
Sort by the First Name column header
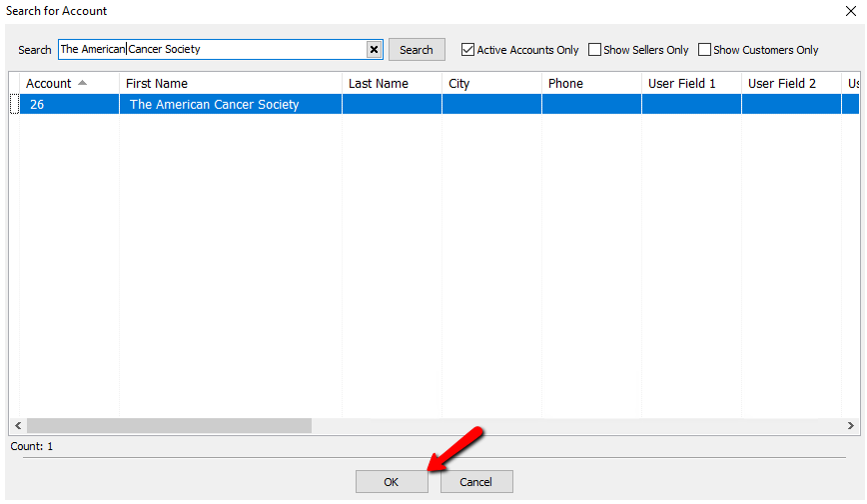(231, 84)
